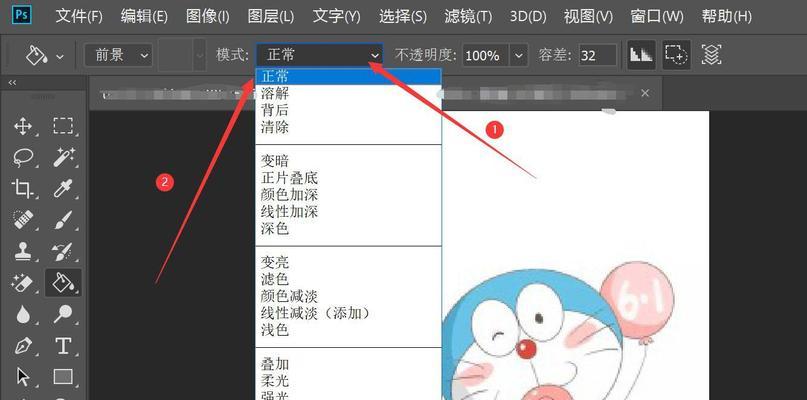Open the 视图(V) menu

pos(588,16)
